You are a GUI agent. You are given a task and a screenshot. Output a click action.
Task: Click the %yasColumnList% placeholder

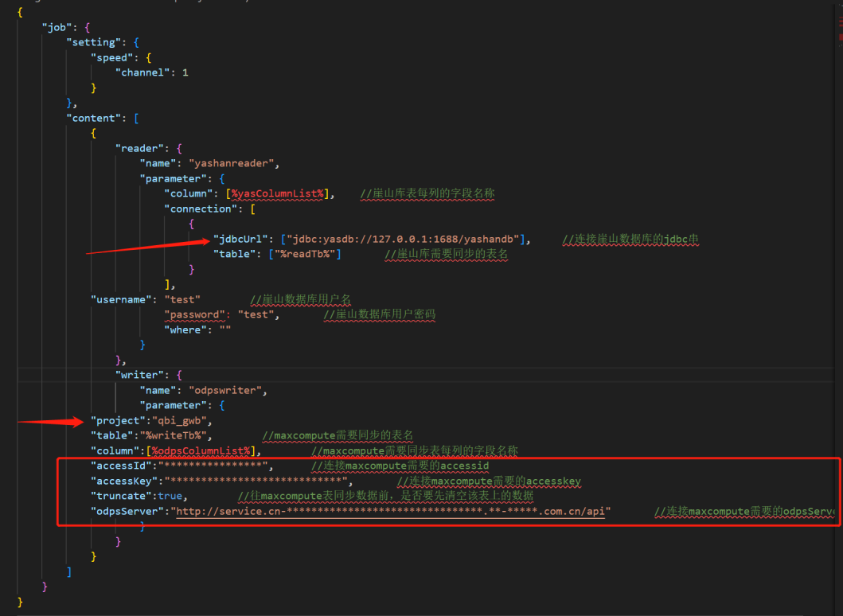click(x=278, y=193)
